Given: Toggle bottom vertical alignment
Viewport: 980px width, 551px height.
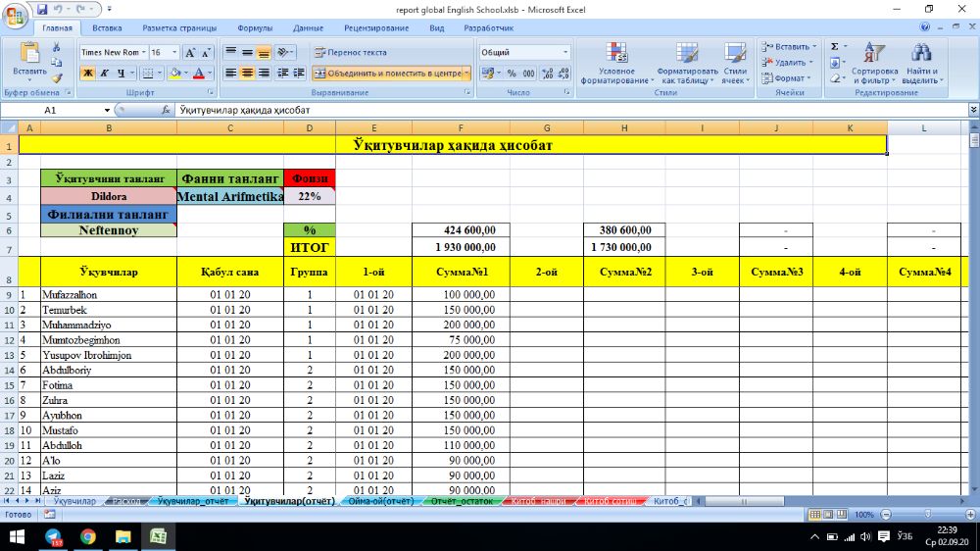Looking at the screenshot, I should [264, 53].
